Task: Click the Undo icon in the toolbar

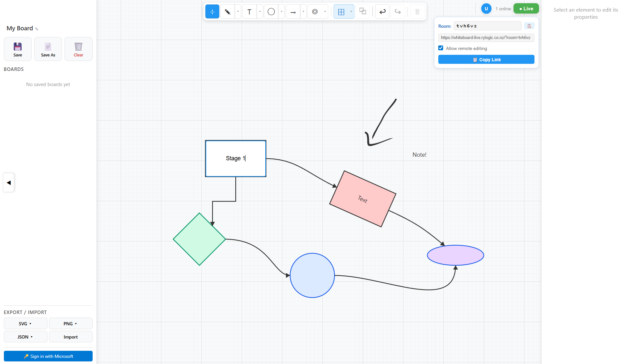Action: click(x=382, y=11)
